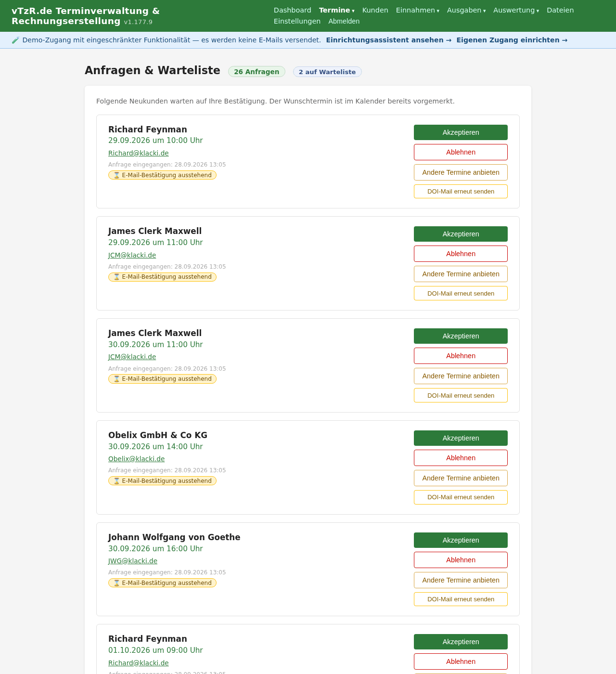The width and height of the screenshot is (616, 674).
Task: Resend DOI mail for Maxwell's 29.09.2026 request
Action: tap(461, 293)
